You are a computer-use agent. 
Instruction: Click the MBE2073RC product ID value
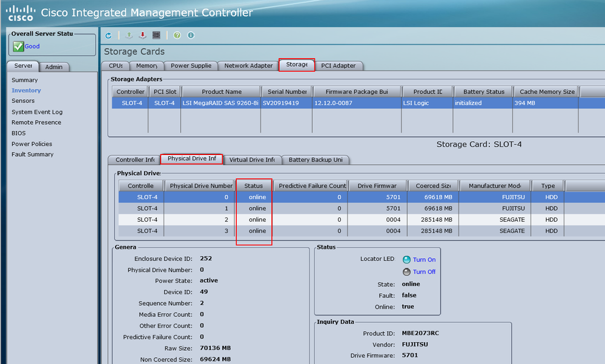(420, 333)
